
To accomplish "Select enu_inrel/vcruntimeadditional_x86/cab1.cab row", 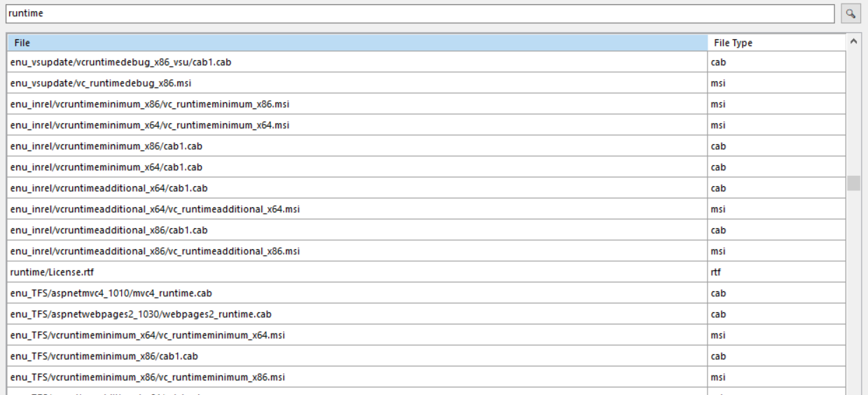I will click(x=109, y=230).
